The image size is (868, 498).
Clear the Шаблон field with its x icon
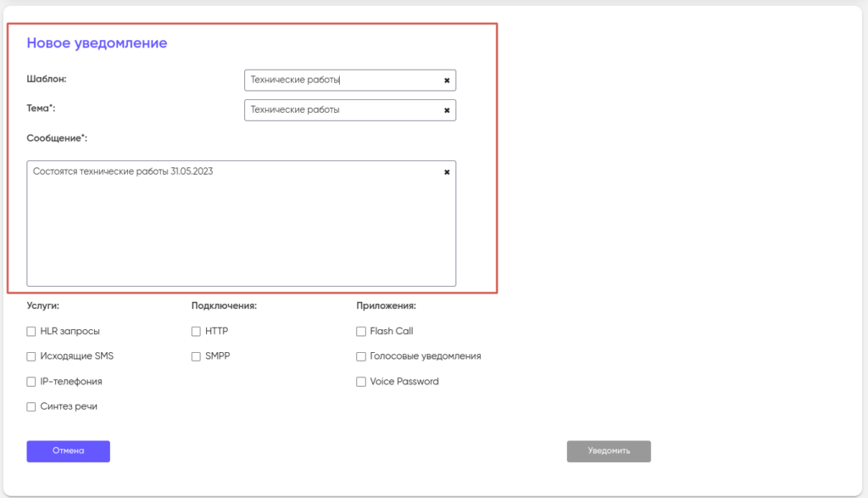pos(447,81)
